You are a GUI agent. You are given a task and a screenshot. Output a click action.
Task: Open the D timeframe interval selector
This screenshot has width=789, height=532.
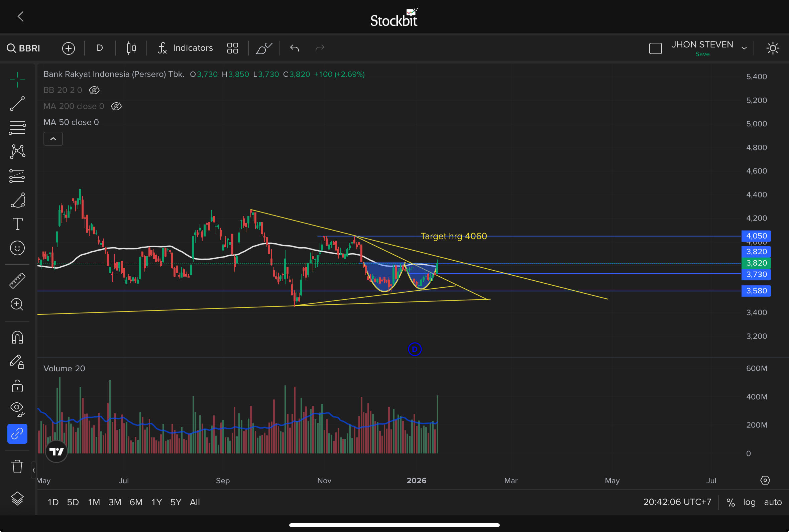pos(99,48)
